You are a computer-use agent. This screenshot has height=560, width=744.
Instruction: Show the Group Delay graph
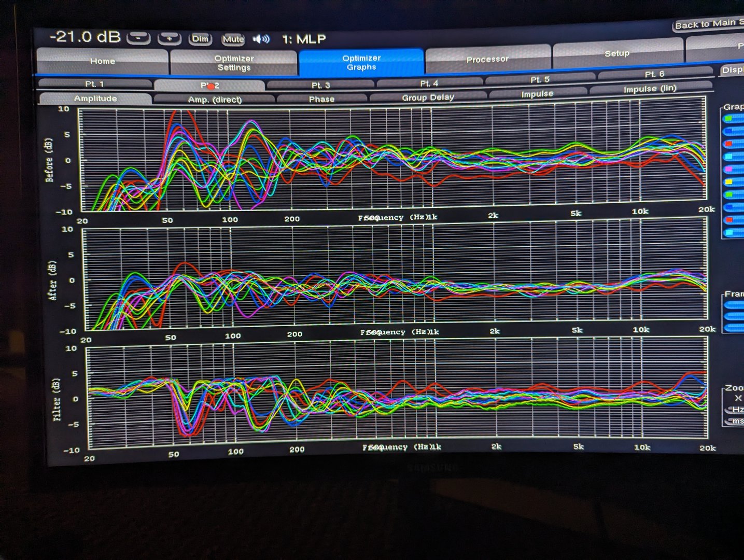(428, 97)
